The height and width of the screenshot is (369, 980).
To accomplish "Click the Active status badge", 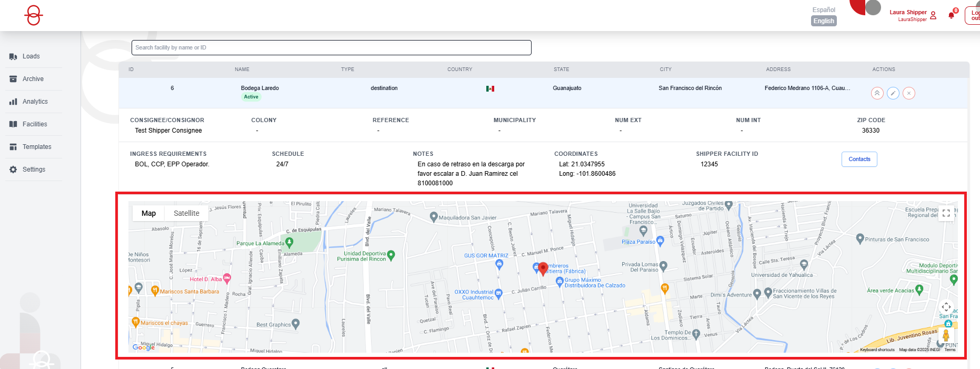I will [x=251, y=97].
